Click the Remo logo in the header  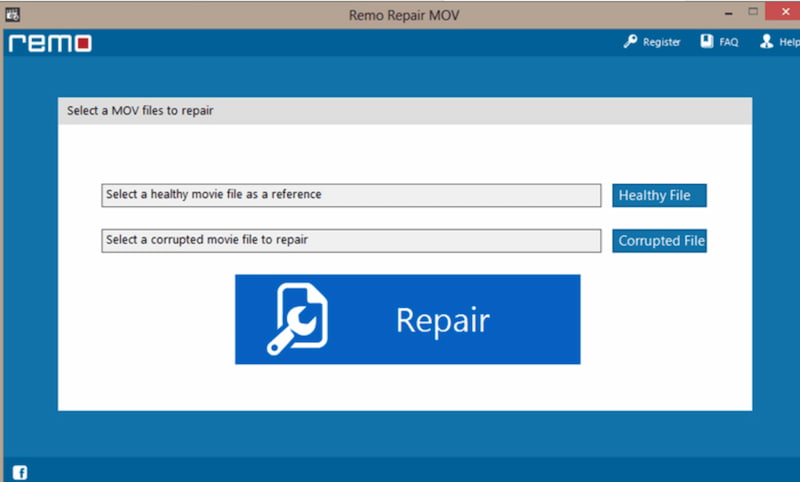(50, 43)
